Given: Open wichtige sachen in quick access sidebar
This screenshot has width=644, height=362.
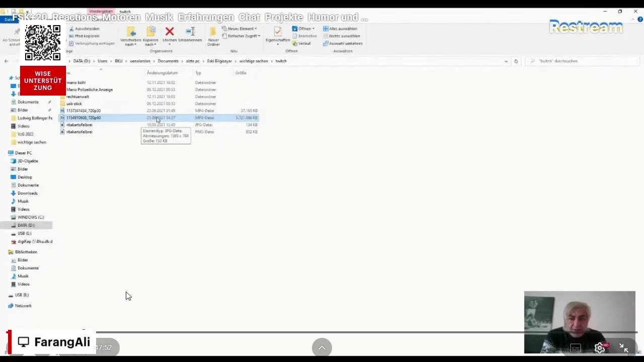Looking at the screenshot, I should 28,142.
